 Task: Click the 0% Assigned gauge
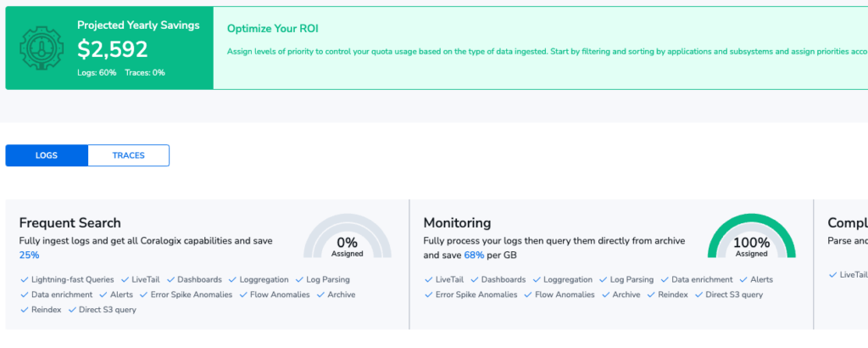[x=347, y=237]
